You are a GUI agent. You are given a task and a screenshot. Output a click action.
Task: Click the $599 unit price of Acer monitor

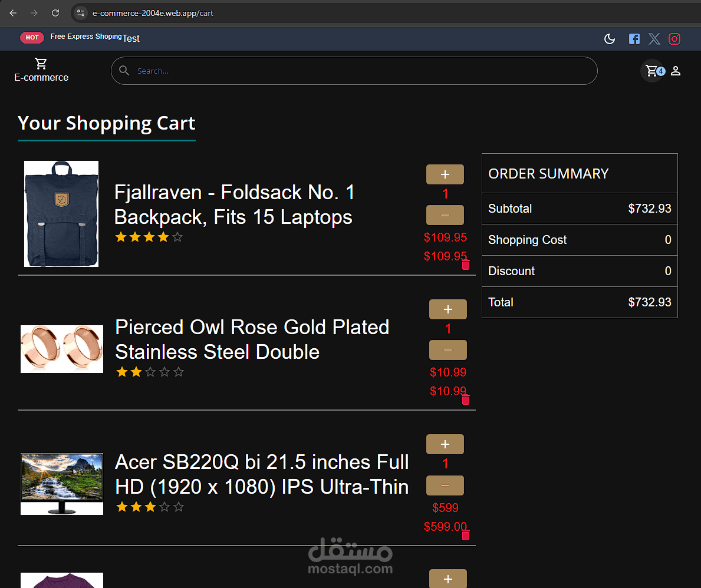point(445,507)
